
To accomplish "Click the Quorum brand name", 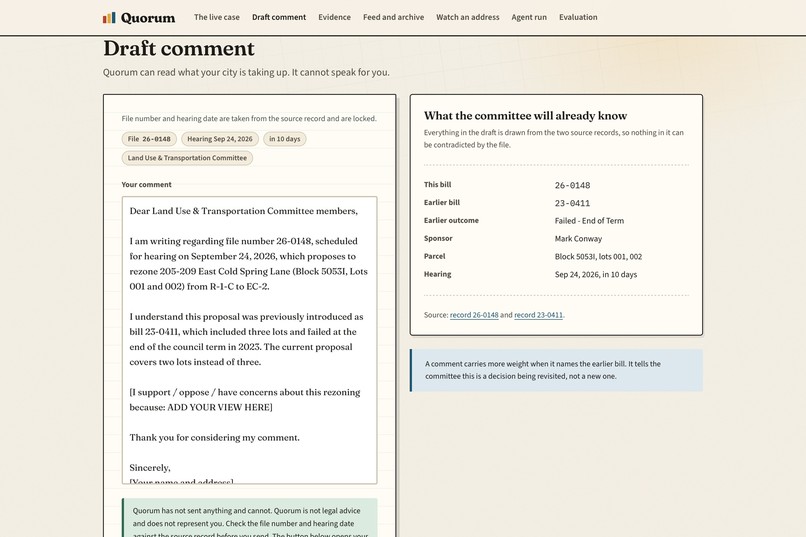I will (x=148, y=18).
